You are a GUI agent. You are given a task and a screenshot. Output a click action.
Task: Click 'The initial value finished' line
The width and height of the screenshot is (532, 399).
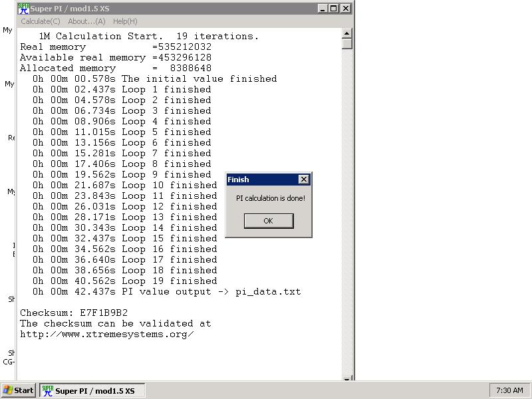pyautogui.click(x=155, y=78)
